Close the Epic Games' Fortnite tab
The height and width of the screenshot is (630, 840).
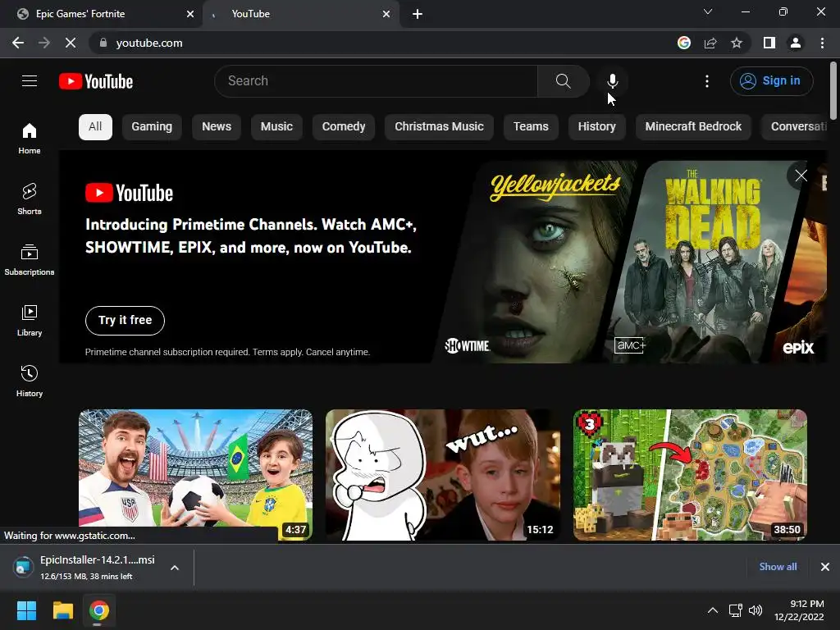pos(190,14)
